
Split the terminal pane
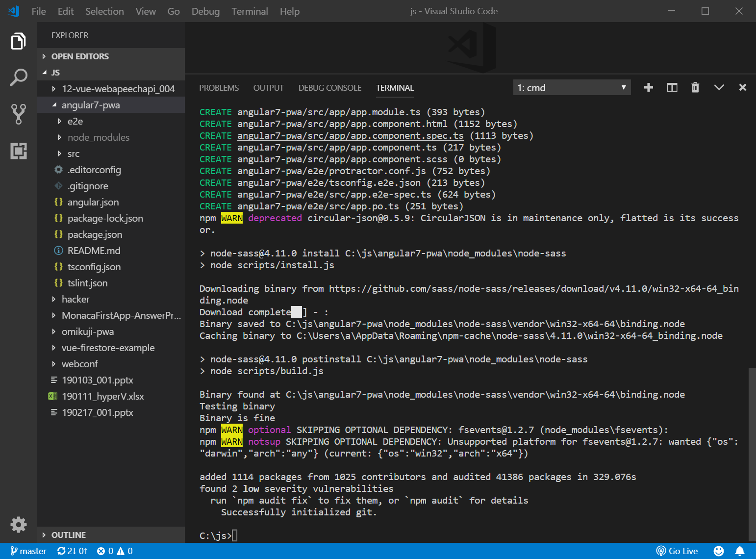click(672, 87)
